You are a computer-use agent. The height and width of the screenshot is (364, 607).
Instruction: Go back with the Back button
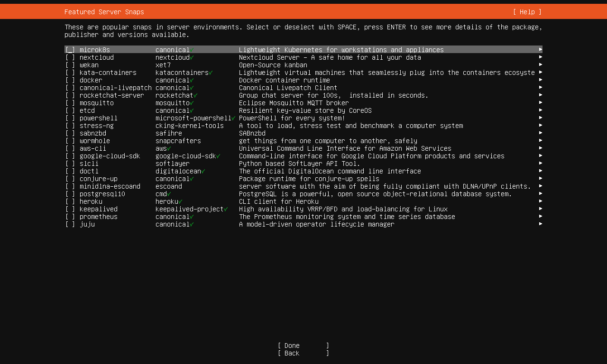pyautogui.click(x=303, y=353)
